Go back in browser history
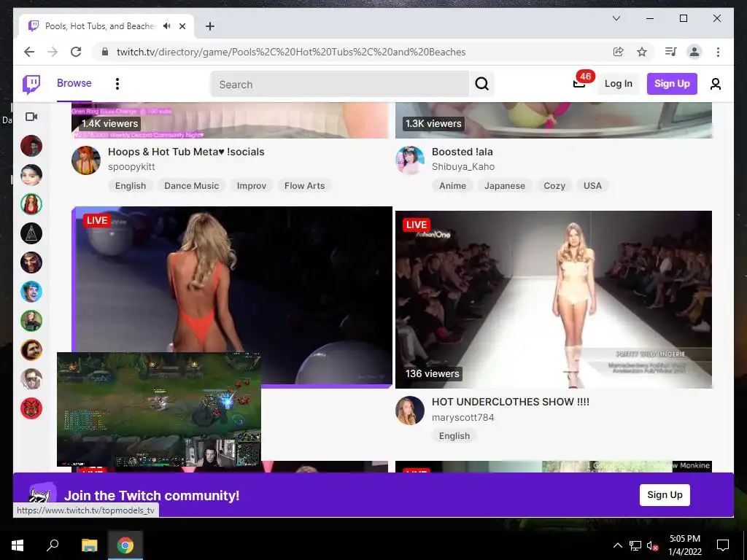 [29, 52]
